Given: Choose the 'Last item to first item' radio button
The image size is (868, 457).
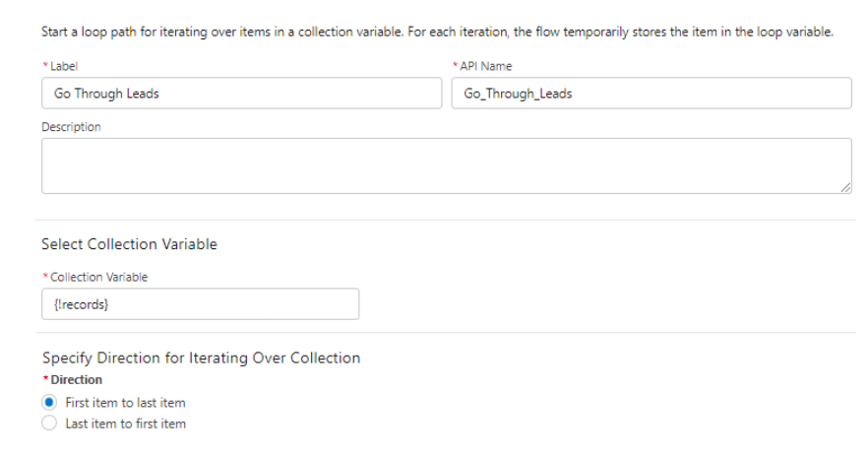Looking at the screenshot, I should click(x=49, y=424).
